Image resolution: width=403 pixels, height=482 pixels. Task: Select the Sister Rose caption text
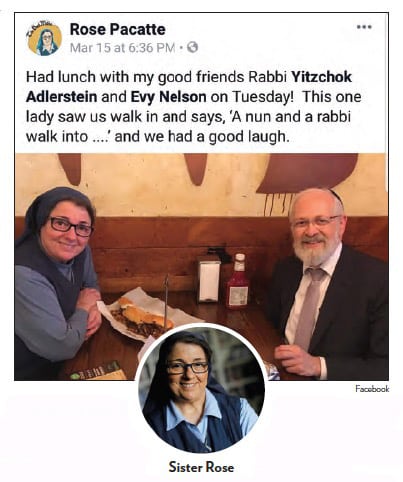coord(201,467)
